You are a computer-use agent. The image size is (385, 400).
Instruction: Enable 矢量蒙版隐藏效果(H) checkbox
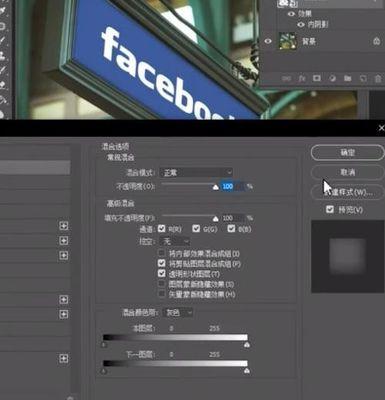click(x=162, y=294)
